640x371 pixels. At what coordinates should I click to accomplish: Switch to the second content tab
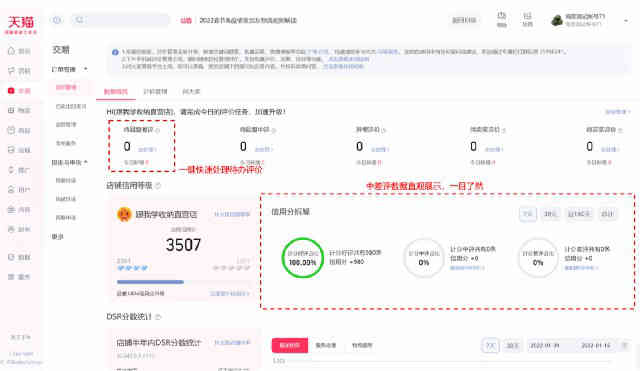click(155, 91)
